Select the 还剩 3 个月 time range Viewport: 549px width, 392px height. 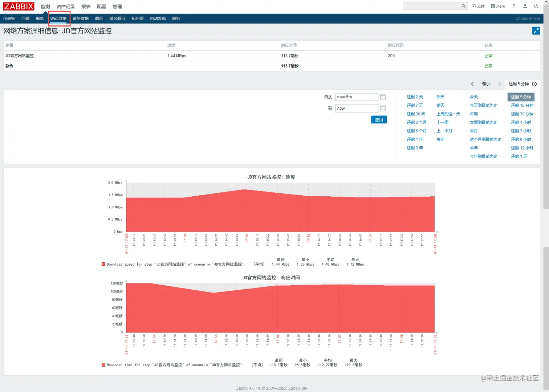(416, 122)
